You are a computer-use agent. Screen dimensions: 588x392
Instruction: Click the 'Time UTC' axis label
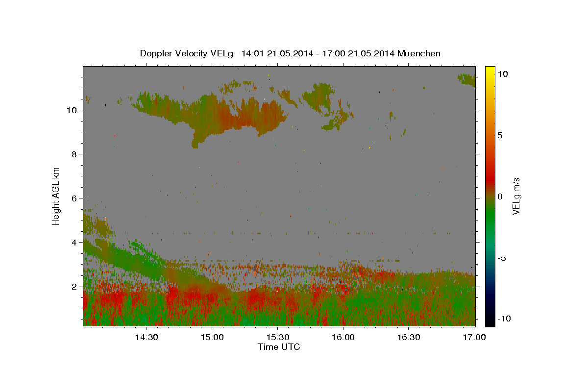coord(279,347)
